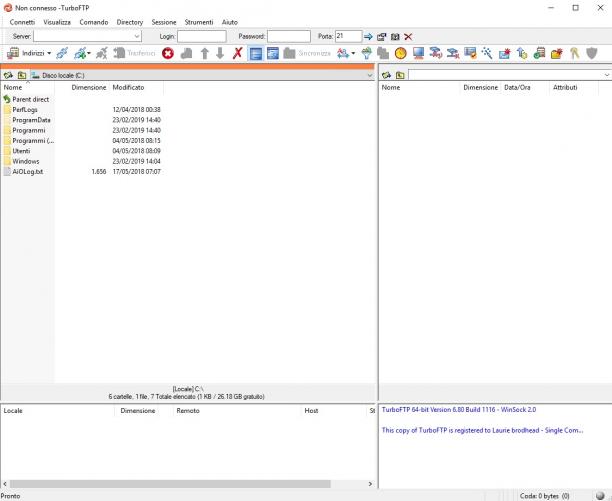Click the TurboFTP 64-bit Version log line

pyautogui.click(x=459, y=410)
